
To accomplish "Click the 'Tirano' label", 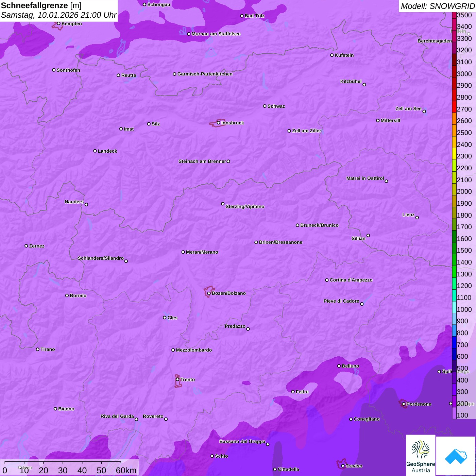I will point(48,349).
